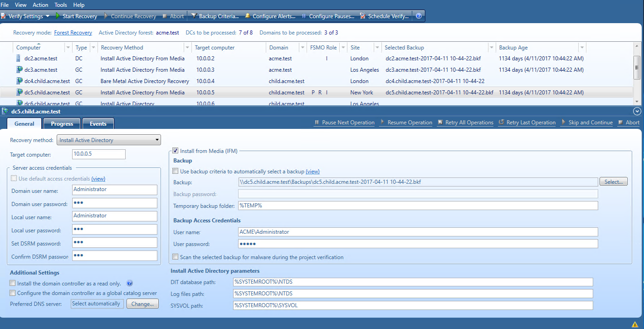The height and width of the screenshot is (329, 644).
Task: Click the Temporary backup folder field
Action: 417,206
